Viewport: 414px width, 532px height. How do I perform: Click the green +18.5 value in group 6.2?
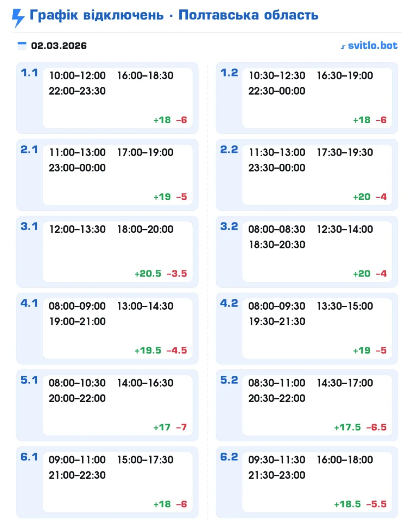click(347, 504)
